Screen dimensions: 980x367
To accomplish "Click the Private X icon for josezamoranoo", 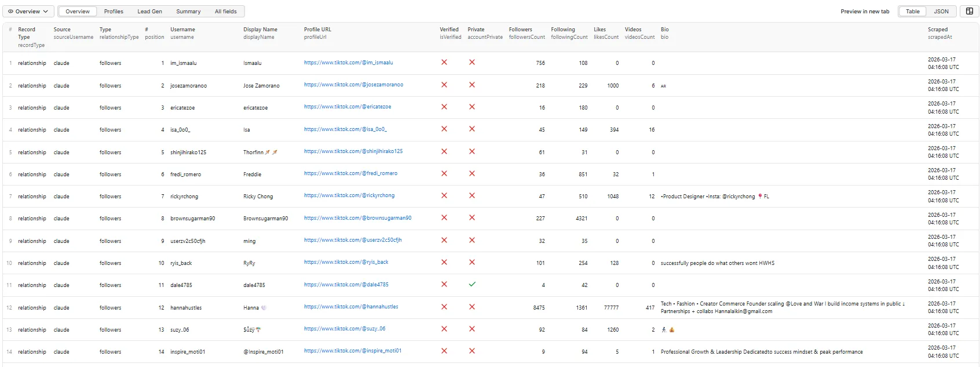I will tap(472, 85).
